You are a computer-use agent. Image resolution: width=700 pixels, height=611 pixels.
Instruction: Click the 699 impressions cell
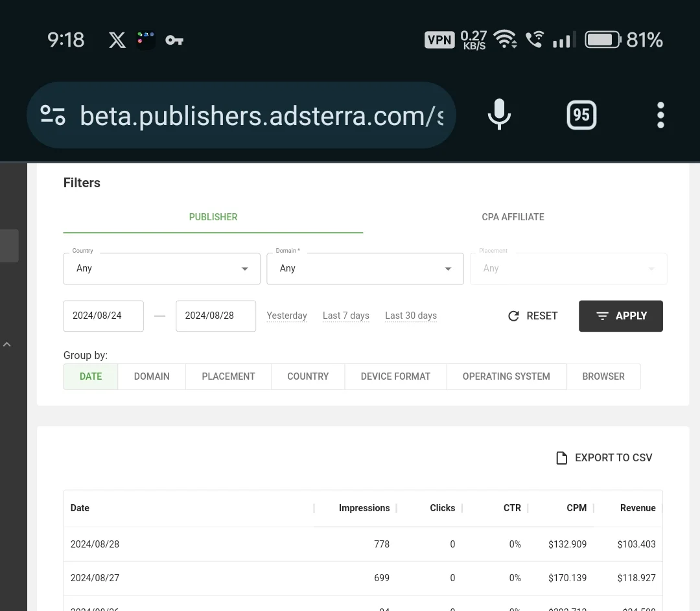[x=382, y=578]
